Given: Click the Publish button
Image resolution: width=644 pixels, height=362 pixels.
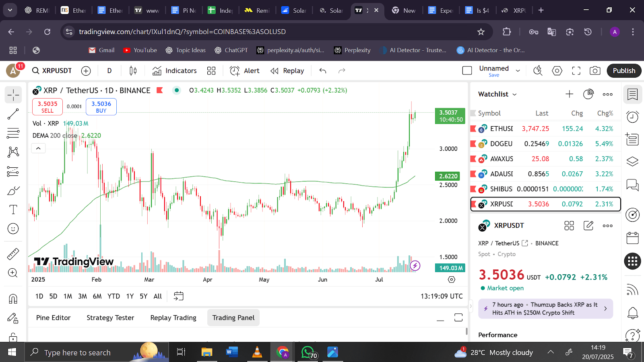Looking at the screenshot, I should click(624, 71).
